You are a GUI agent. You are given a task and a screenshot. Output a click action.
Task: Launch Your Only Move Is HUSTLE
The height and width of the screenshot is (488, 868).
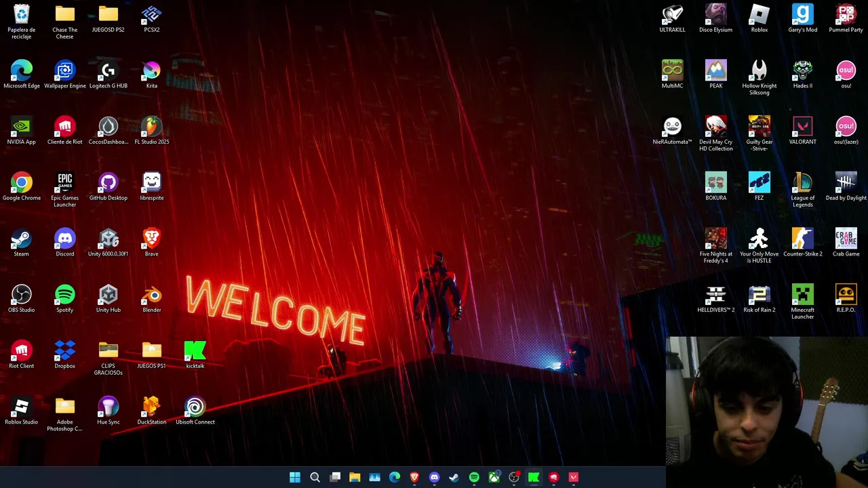coord(759,246)
